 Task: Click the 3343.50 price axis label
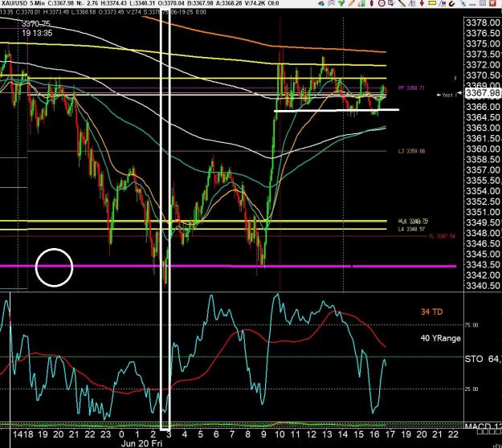pos(483,265)
